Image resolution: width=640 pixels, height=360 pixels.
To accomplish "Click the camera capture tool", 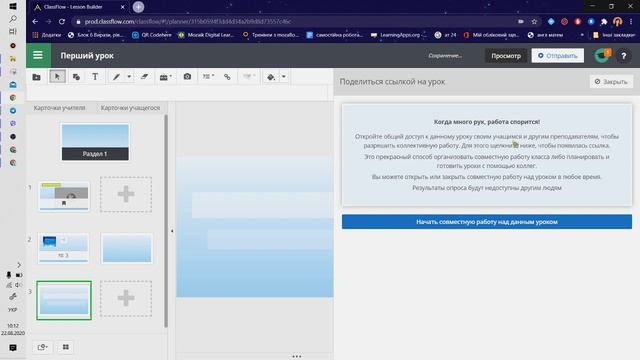I will (187, 77).
